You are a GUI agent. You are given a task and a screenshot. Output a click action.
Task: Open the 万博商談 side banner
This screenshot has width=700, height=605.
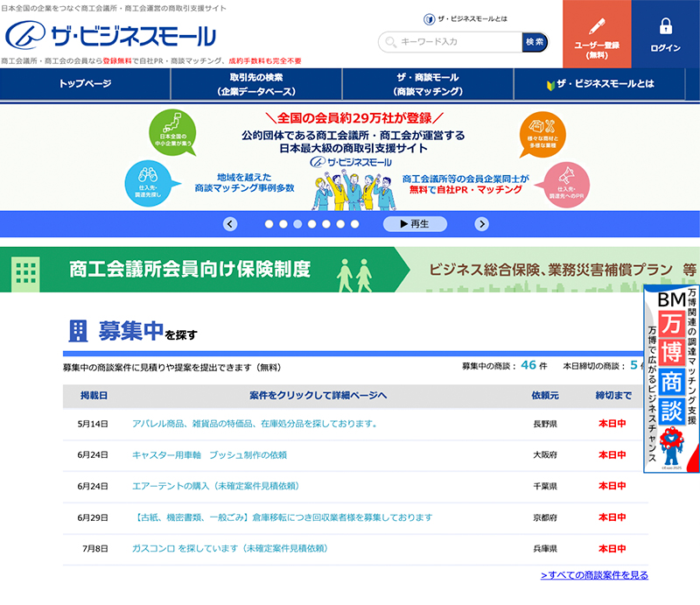click(671, 379)
